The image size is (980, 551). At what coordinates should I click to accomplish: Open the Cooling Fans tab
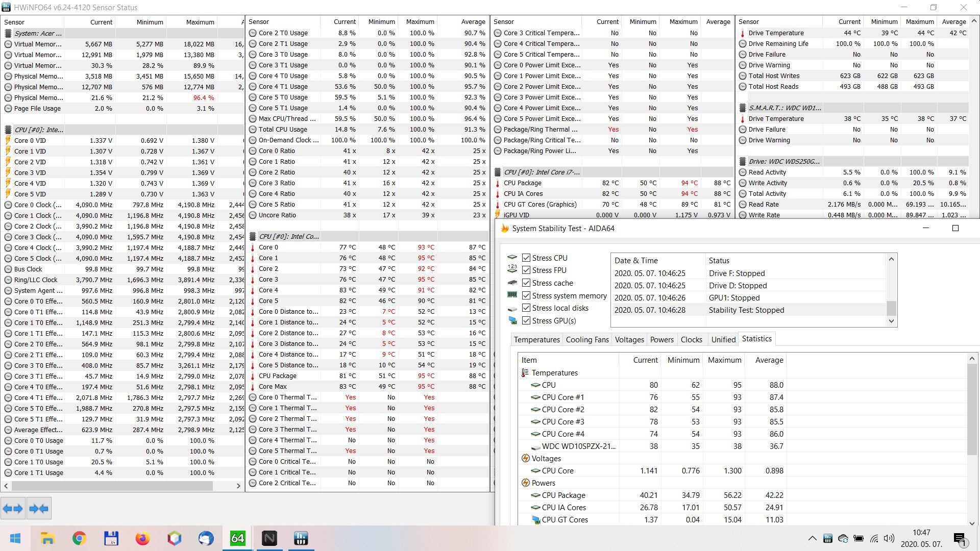[587, 340]
